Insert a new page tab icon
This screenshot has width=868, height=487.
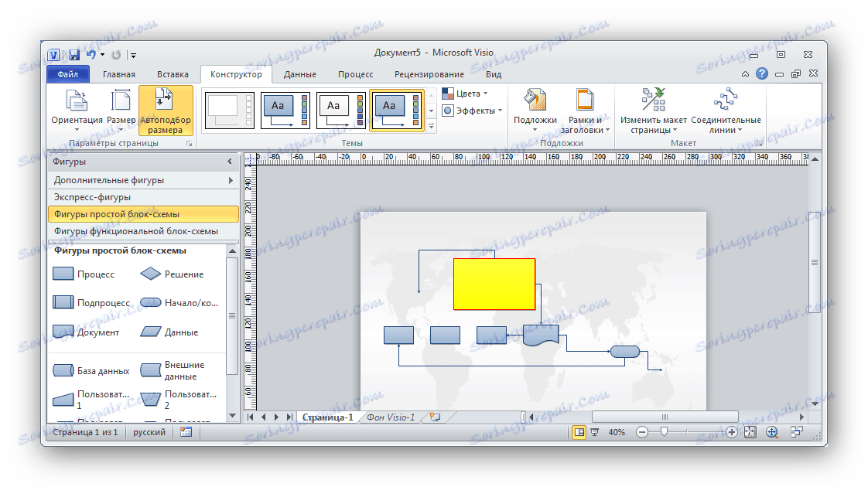coord(435,417)
